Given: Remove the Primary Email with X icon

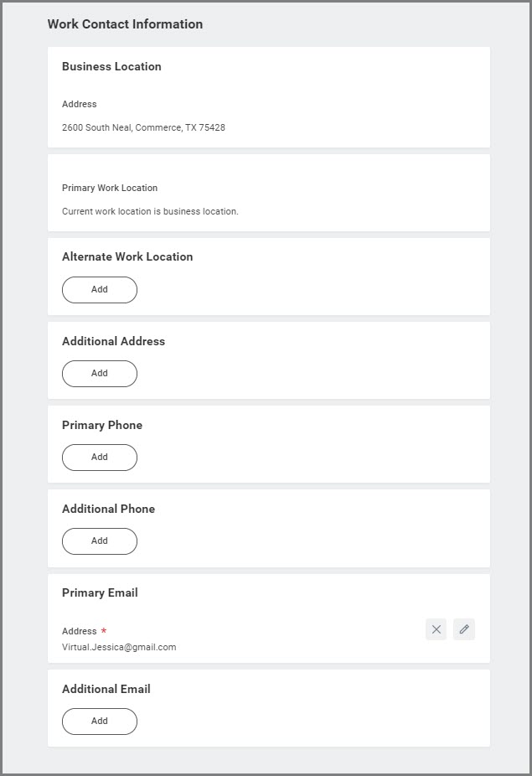Looking at the screenshot, I should coord(436,629).
